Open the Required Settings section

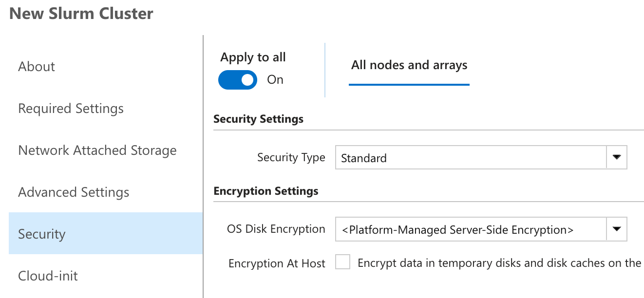point(71,108)
